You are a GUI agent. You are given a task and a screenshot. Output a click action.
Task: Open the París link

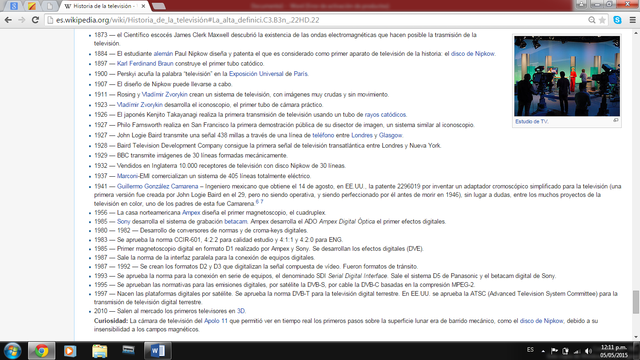click(x=300, y=74)
